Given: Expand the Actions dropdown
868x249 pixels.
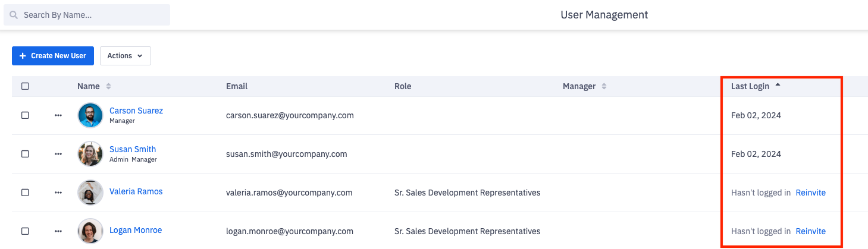Looking at the screenshot, I should point(125,56).
